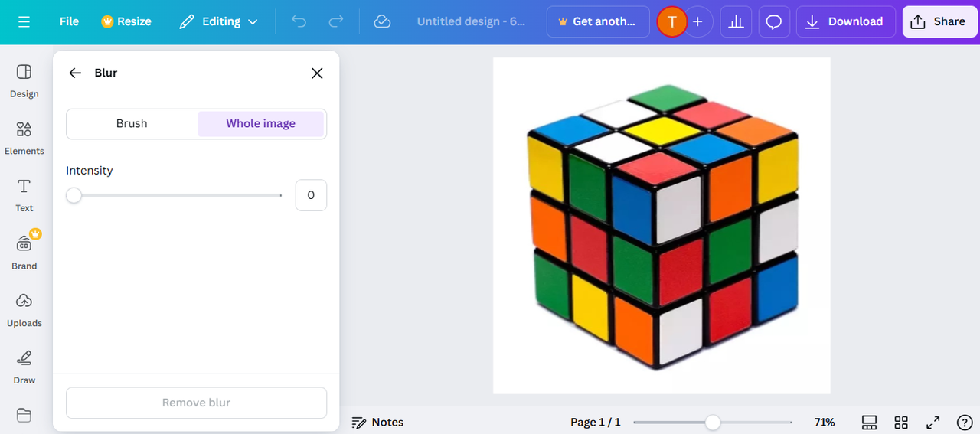Open the Share options panel
This screenshot has width=980, height=434.
tap(937, 21)
